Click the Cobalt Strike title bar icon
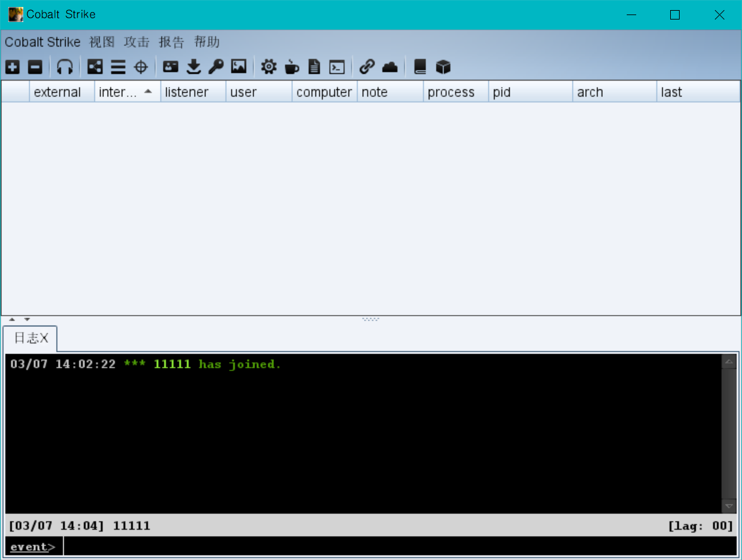This screenshot has width=742, height=560. 16,14
